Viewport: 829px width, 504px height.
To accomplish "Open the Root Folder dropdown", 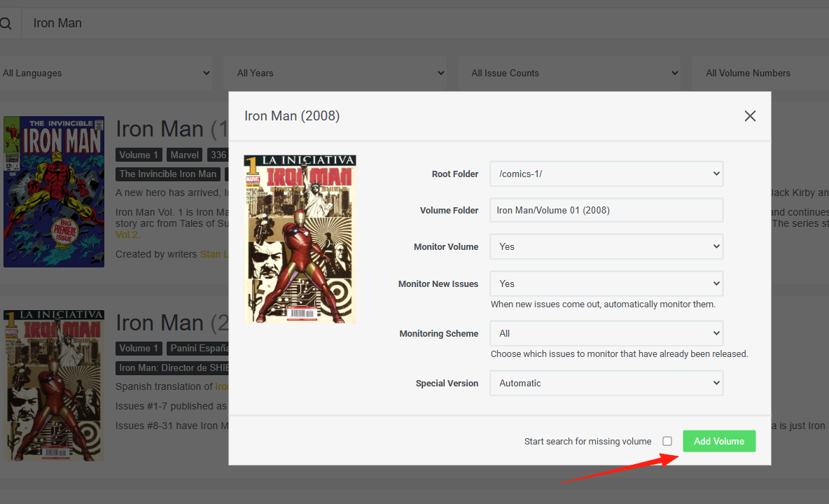I will coord(606,174).
